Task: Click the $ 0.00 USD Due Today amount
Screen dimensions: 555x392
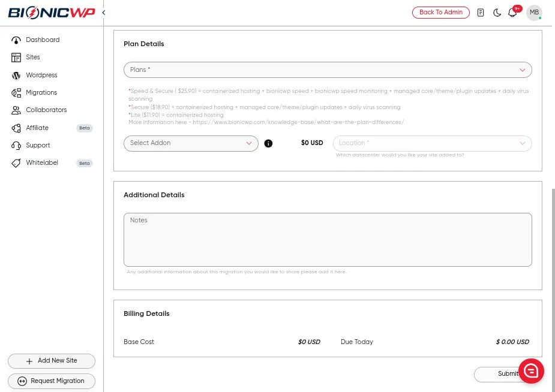Action: [512, 342]
